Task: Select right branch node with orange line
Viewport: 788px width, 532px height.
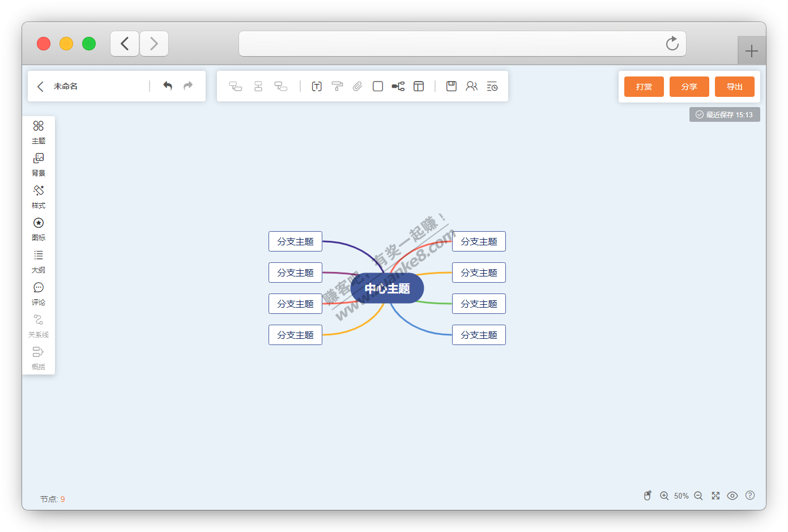Action: pyautogui.click(x=479, y=273)
